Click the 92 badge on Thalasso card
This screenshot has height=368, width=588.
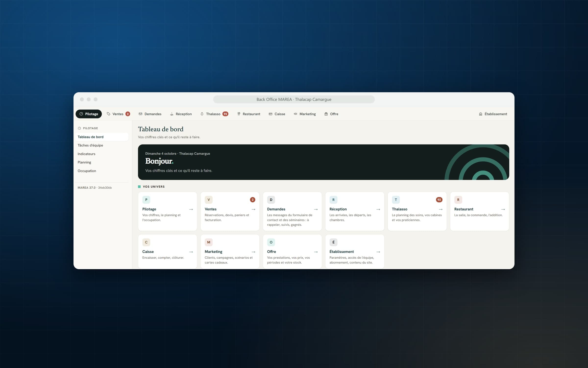tap(439, 200)
